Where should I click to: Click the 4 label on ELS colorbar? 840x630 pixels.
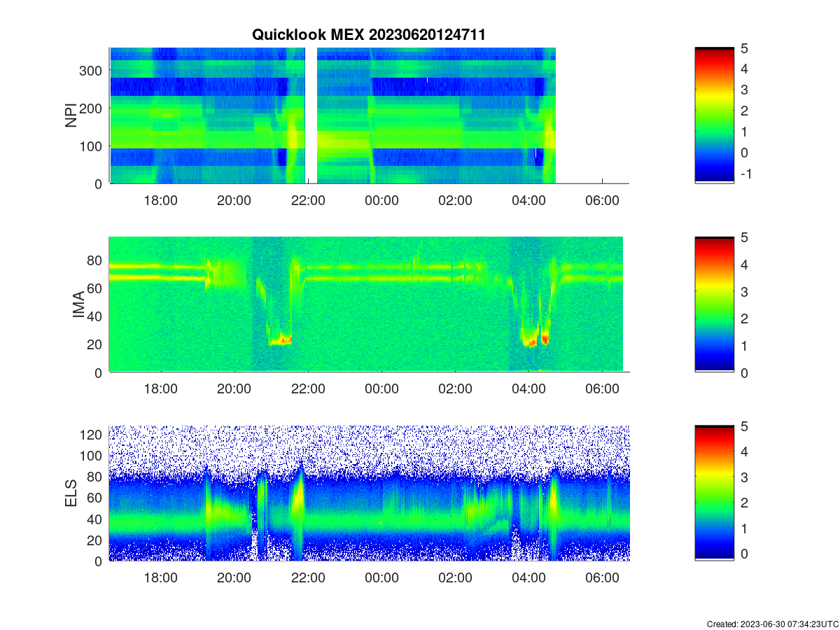[745, 451]
